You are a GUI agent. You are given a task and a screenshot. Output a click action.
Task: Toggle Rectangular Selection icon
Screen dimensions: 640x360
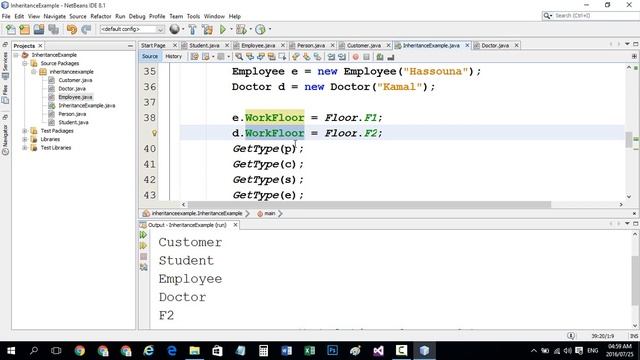tap(282, 57)
